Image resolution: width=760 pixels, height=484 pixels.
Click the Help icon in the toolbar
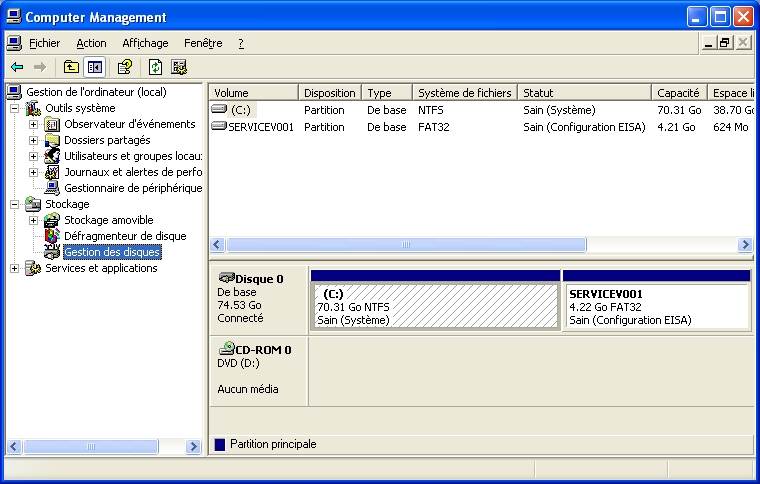click(x=125, y=67)
